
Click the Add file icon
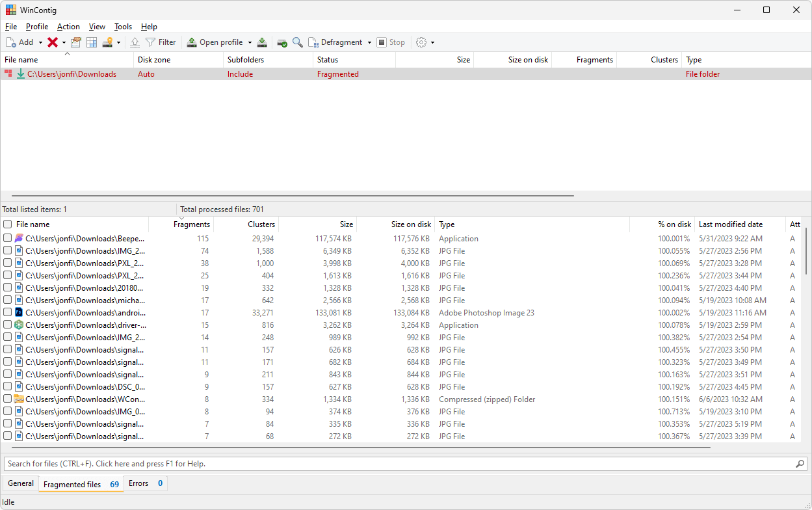[11, 42]
